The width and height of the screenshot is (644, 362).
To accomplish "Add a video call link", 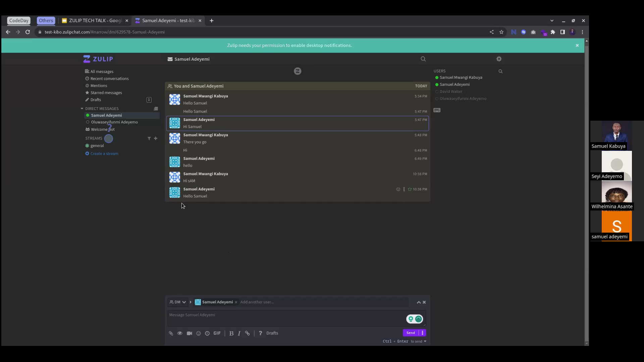I will [190, 333].
